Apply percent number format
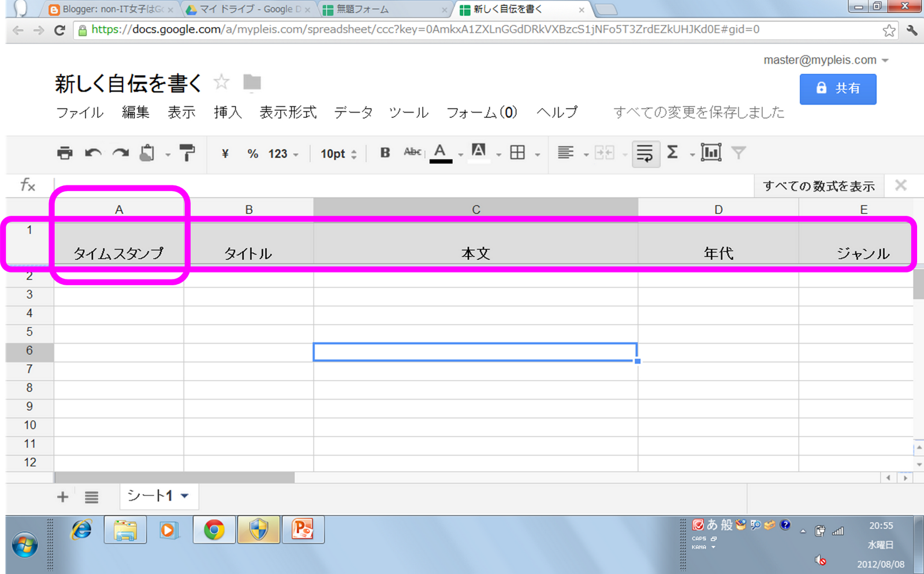924x574 pixels. coord(252,154)
